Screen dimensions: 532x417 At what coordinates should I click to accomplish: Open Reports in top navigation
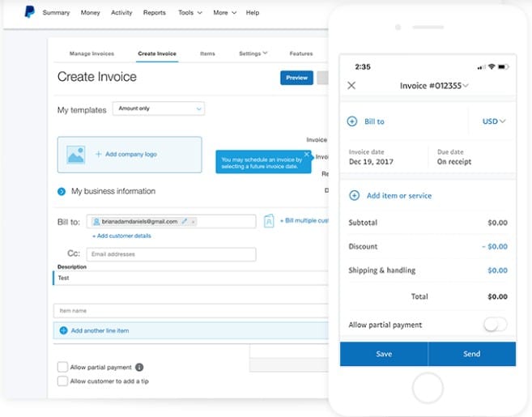(155, 13)
